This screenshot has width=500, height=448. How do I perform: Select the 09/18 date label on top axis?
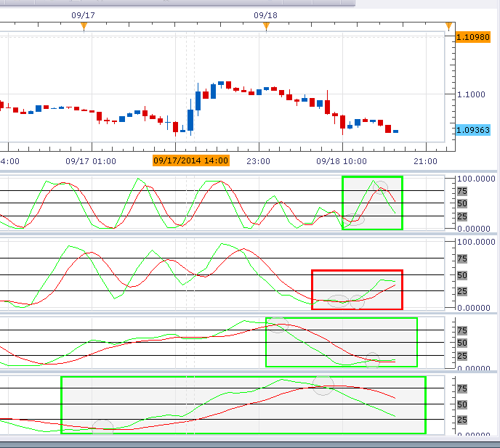pos(266,15)
